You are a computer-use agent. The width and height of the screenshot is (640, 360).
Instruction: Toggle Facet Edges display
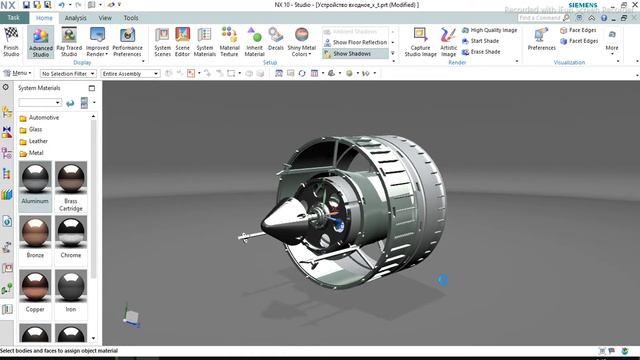click(579, 41)
